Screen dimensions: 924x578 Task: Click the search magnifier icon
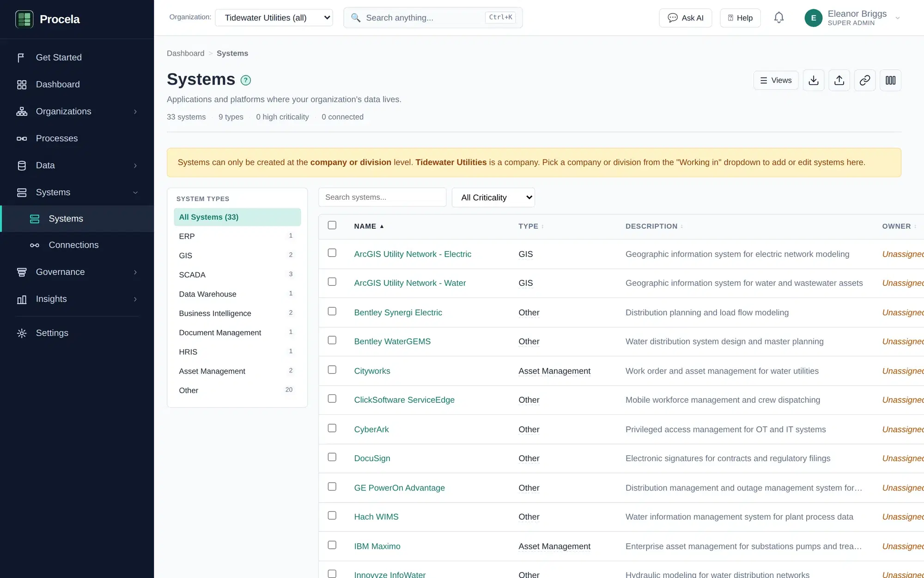tap(355, 18)
